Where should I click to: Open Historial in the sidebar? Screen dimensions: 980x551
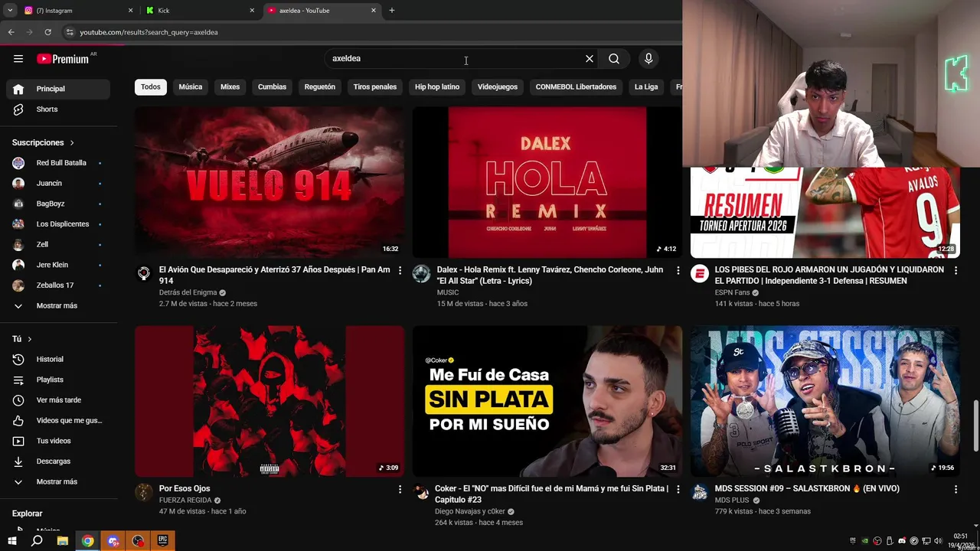(58, 360)
